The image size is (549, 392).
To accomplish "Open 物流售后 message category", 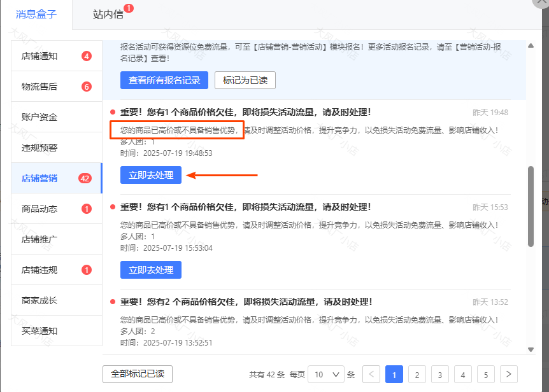I will [39, 87].
